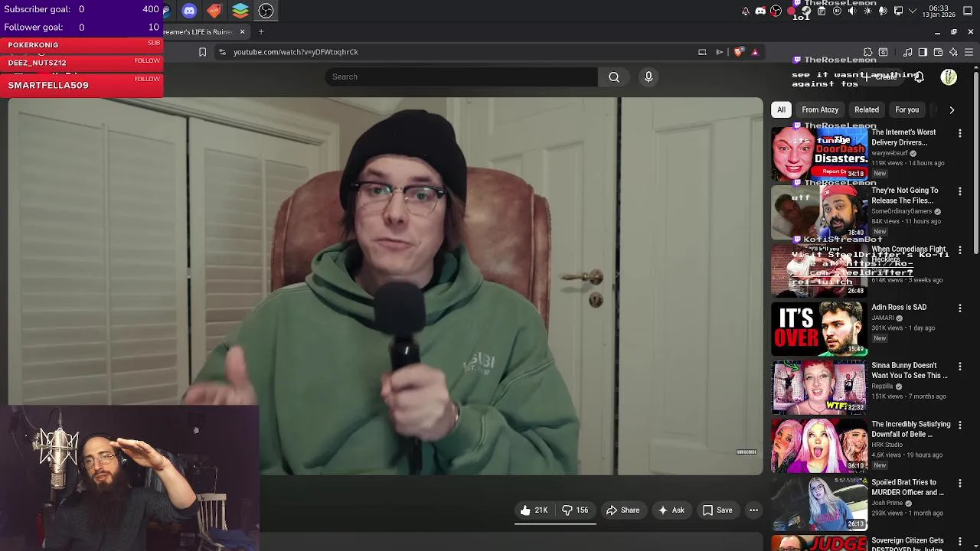
Task: Dislike the video showing 156
Action: click(575, 510)
